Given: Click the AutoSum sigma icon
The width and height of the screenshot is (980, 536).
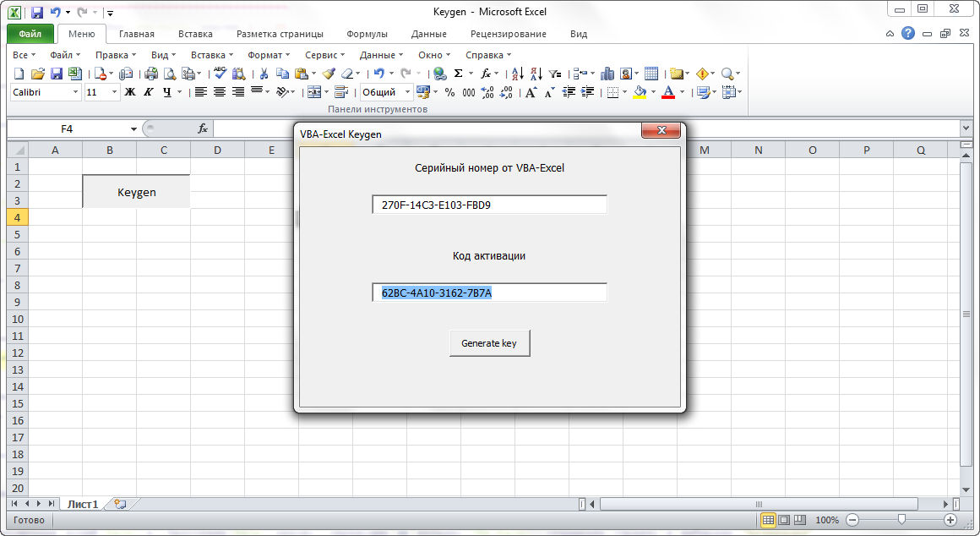Looking at the screenshot, I should click(458, 74).
